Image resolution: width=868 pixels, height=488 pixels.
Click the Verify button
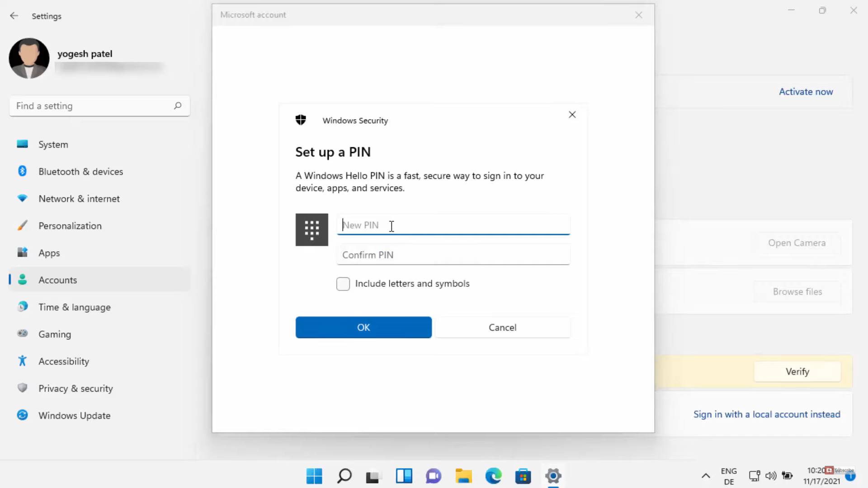pos(797,372)
